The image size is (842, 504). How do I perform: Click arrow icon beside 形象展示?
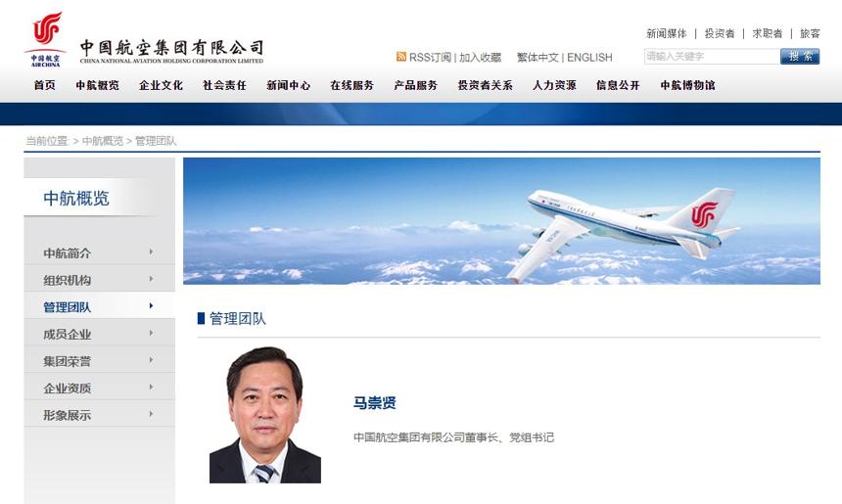click(151, 414)
